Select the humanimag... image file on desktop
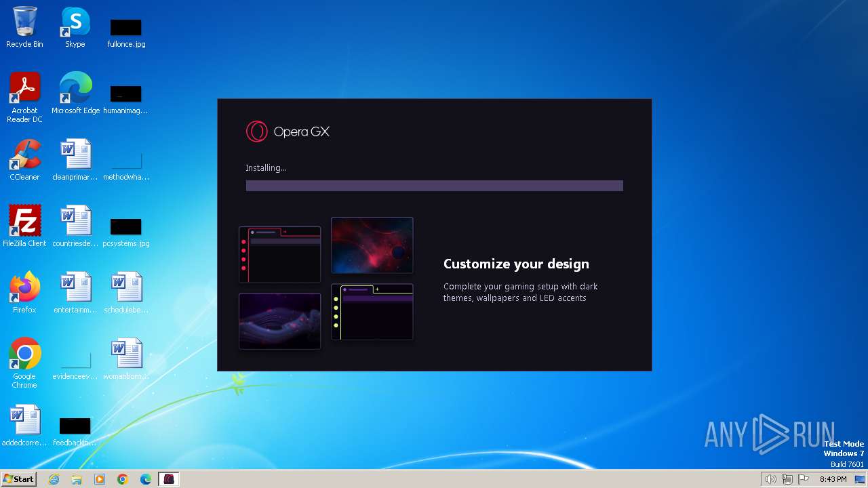The width and height of the screenshot is (868, 488). click(126, 99)
